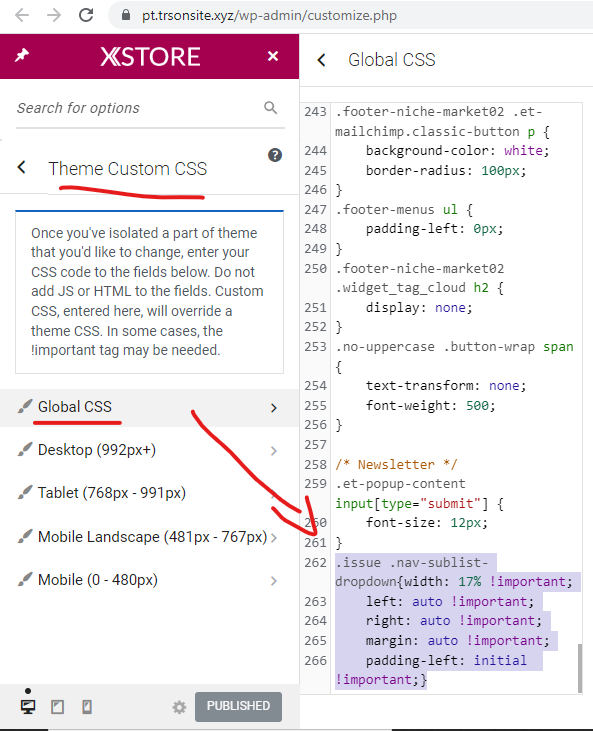Viewport: 593px width, 731px height.
Task: Click 'display: none;' code line
Action: [419, 308]
